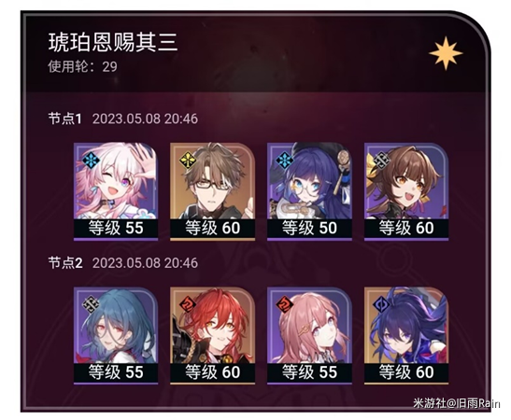Click the gold star icon in header

tap(446, 53)
